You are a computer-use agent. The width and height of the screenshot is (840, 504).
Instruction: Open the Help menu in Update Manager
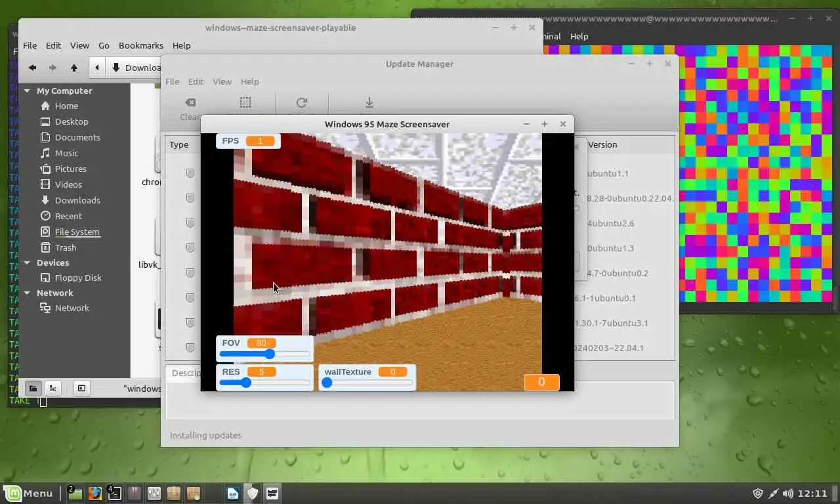[x=249, y=81]
